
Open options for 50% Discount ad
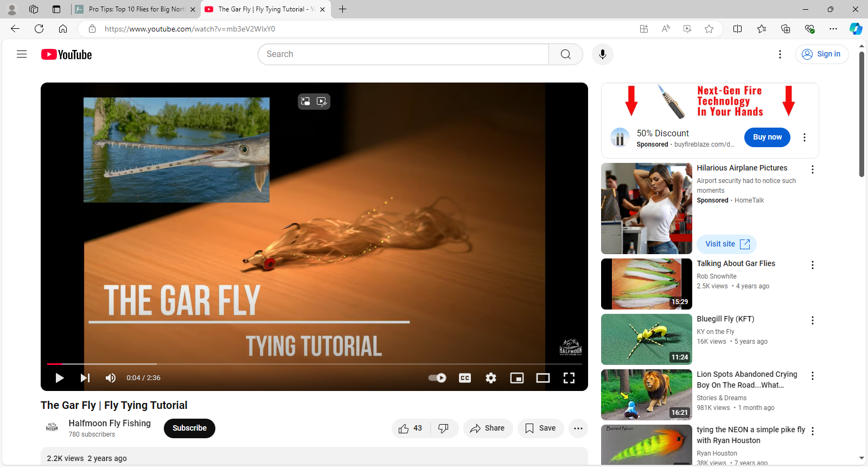[805, 137]
